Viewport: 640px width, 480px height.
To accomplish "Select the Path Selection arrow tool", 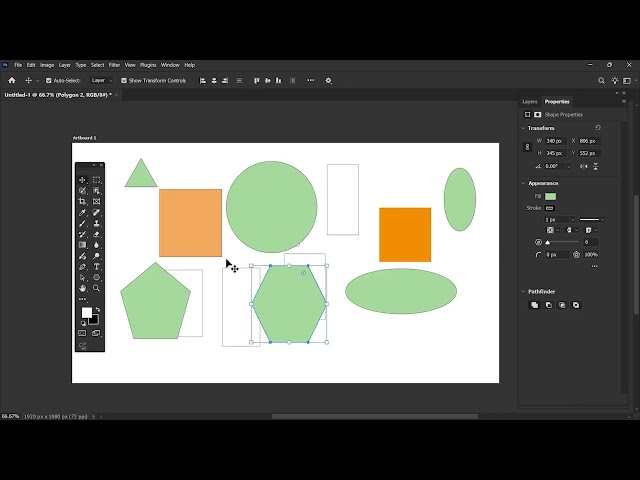I will click(82, 278).
